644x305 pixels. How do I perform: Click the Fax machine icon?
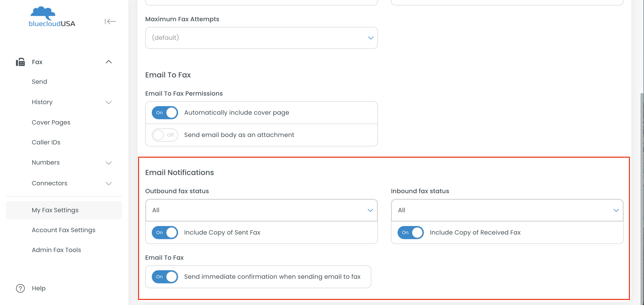pos(21,62)
